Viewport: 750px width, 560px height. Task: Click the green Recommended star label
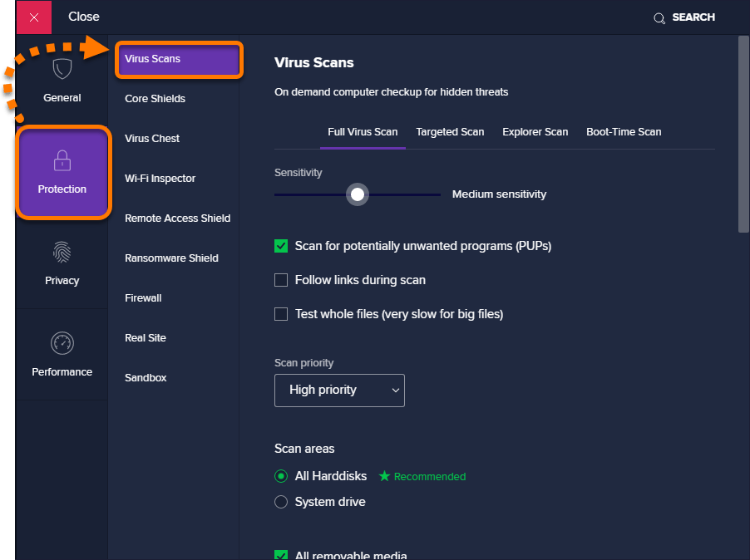(422, 476)
